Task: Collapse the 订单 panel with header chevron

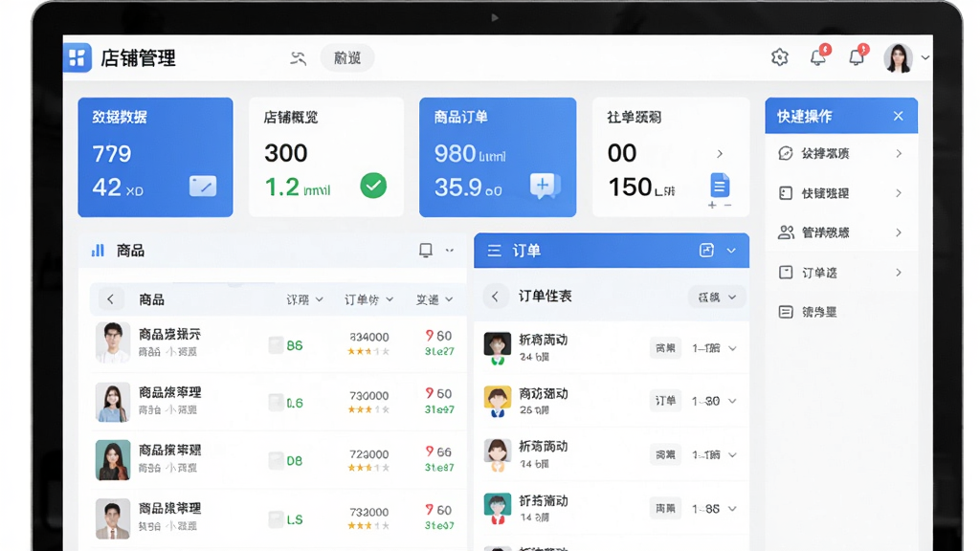Action: tap(731, 251)
